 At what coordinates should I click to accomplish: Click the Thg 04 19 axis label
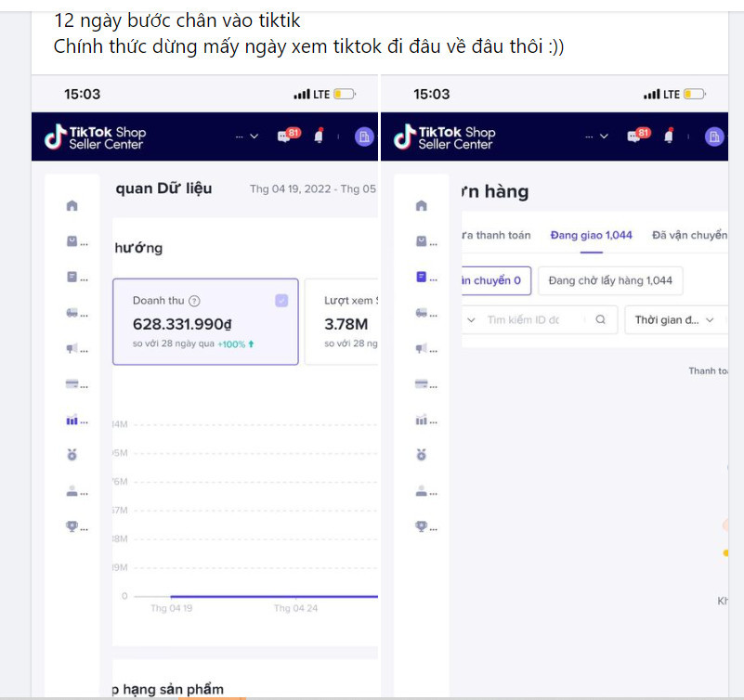[172, 608]
